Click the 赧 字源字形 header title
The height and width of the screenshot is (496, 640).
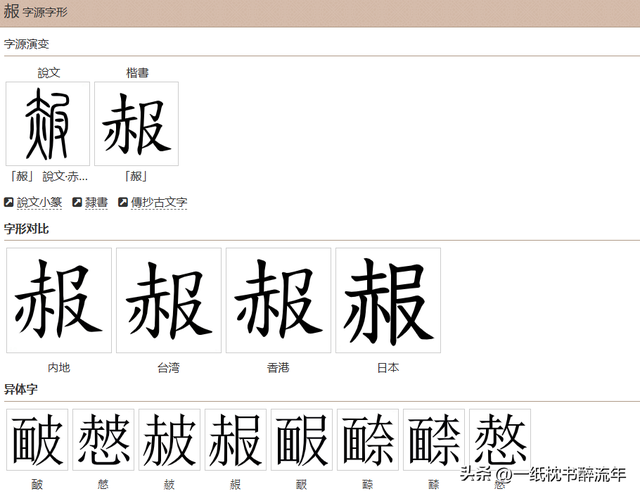(35, 11)
